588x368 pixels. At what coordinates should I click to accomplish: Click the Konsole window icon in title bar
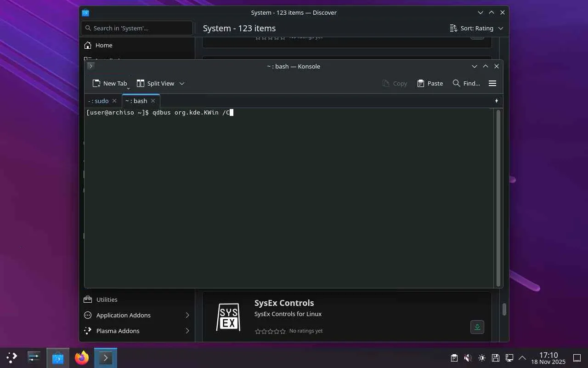pyautogui.click(x=91, y=66)
